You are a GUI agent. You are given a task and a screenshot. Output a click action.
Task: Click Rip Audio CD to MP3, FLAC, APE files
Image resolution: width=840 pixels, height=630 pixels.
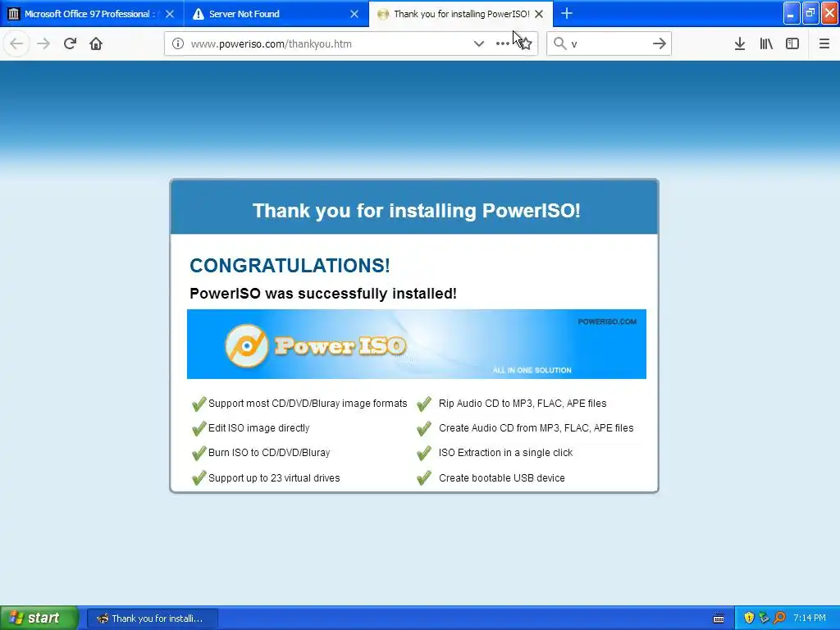coord(523,404)
